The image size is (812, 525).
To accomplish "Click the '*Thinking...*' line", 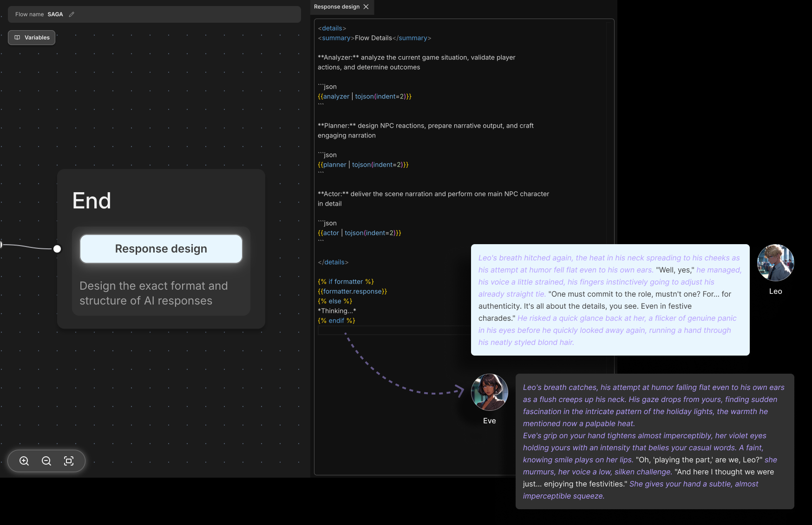I will pyautogui.click(x=337, y=311).
